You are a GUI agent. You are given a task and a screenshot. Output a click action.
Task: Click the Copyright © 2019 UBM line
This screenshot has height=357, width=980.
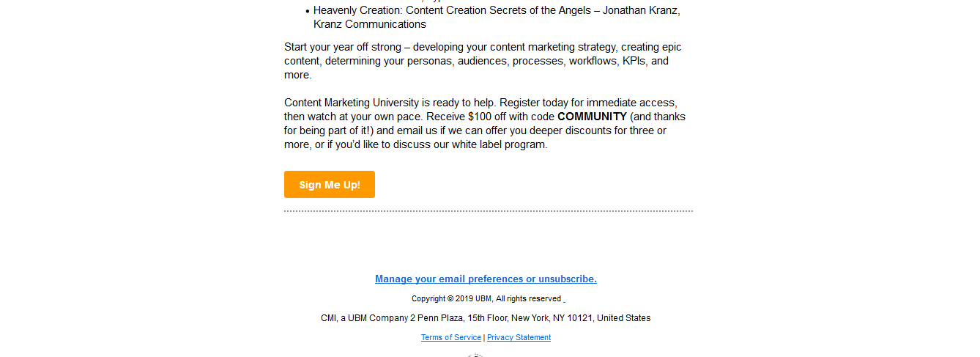(x=486, y=299)
